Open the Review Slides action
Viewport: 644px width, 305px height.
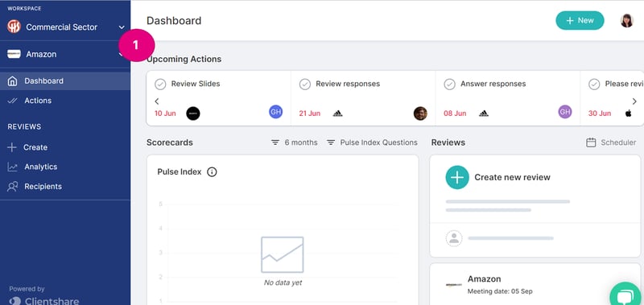tap(196, 84)
